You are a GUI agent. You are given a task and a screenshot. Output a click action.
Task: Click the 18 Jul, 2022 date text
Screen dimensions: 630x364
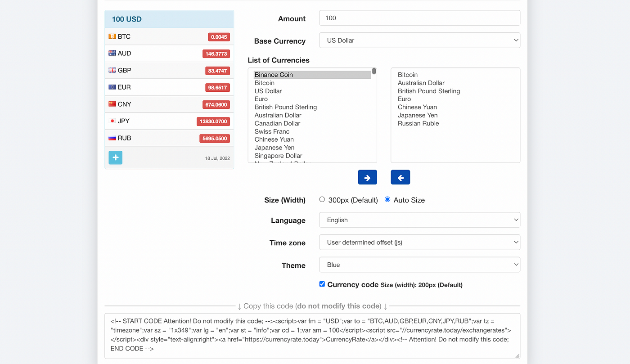click(217, 158)
